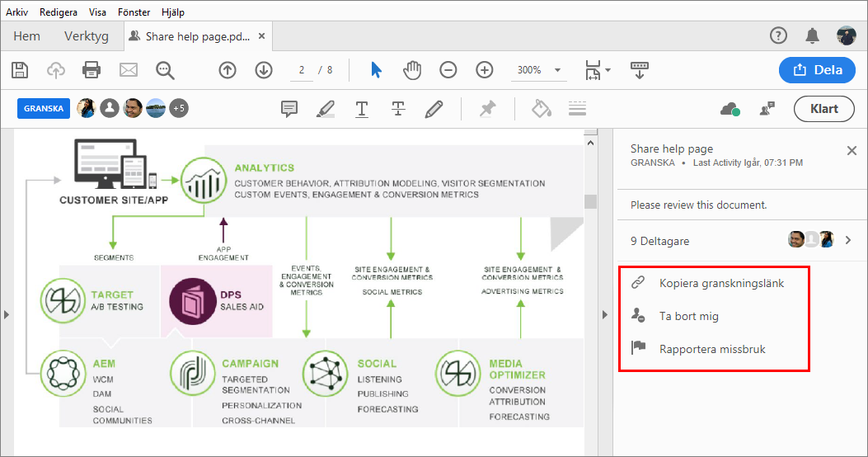Open the help question mark icon
This screenshot has width=868, height=457.
(778, 36)
